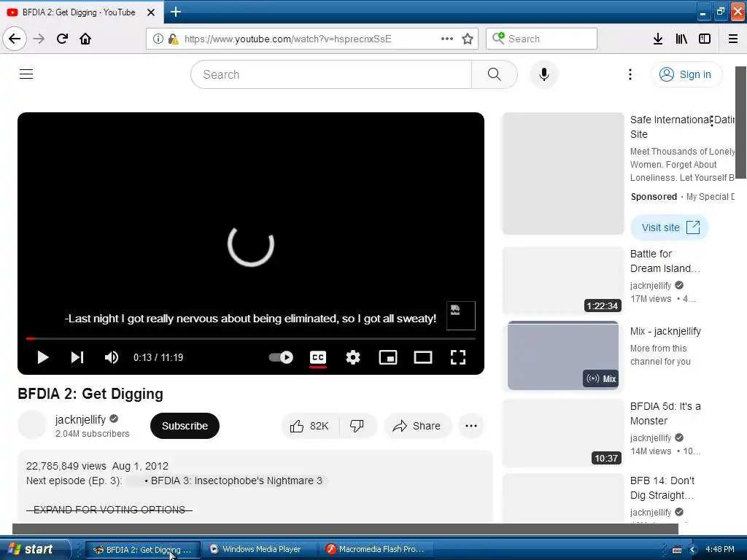Bookmark this page with the star icon
Viewport: 747px width, 560px height.
[468, 39]
